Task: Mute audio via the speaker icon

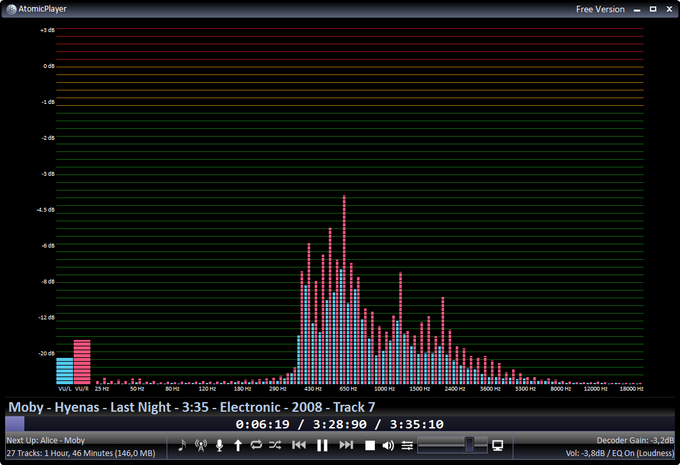Action: [388, 445]
